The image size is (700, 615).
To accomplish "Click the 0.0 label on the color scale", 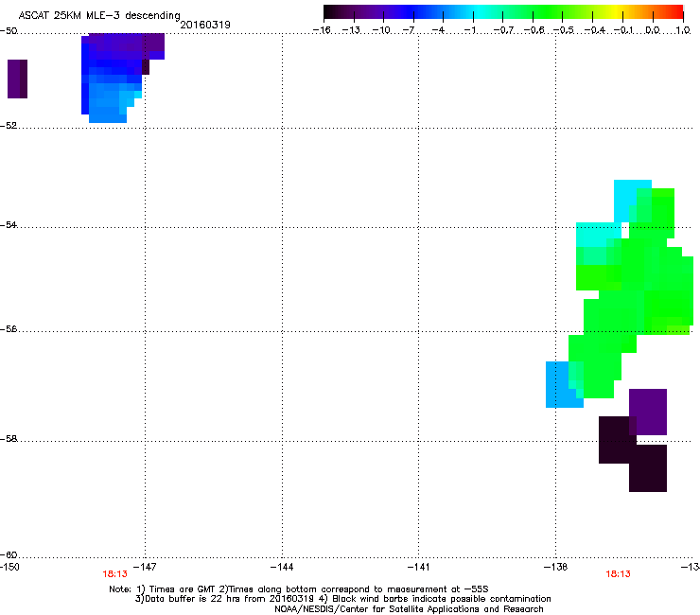I will click(653, 30).
